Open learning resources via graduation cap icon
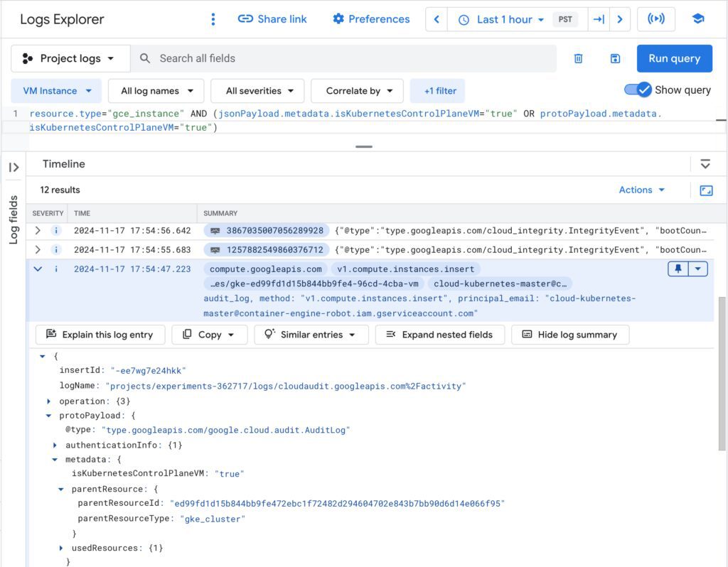The height and width of the screenshot is (567, 728). point(697,19)
